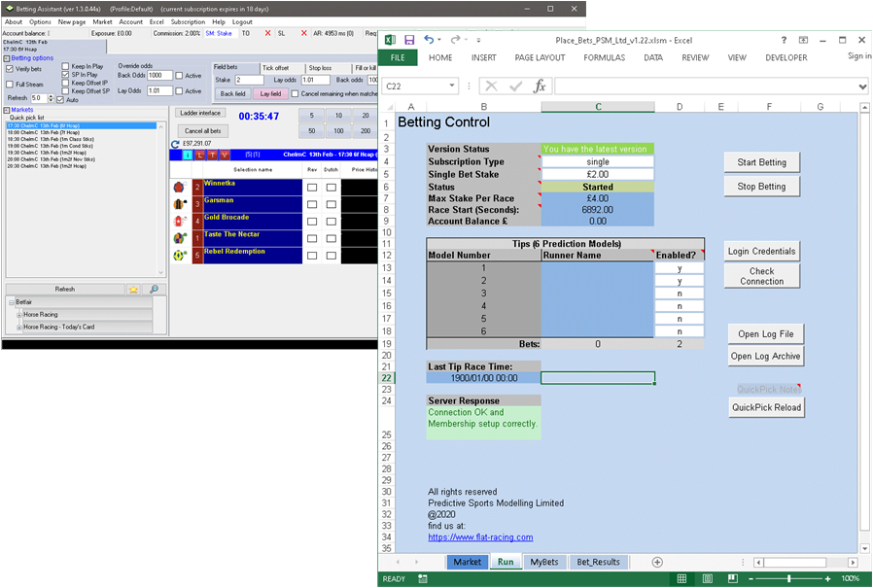Screen dimensions: 873x588
Task: Expand the Horse Racing tree node
Action: (19, 315)
